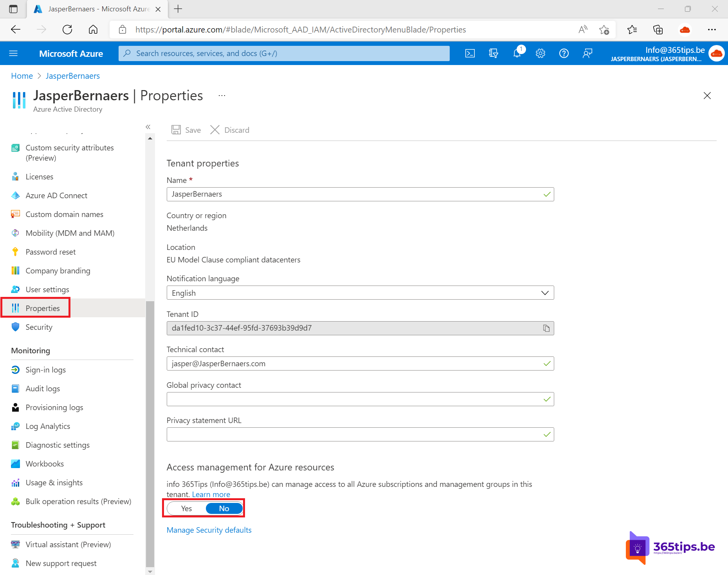Screen dimensions: 728x575
Task: Click Save button in toolbar
Action: coord(186,130)
